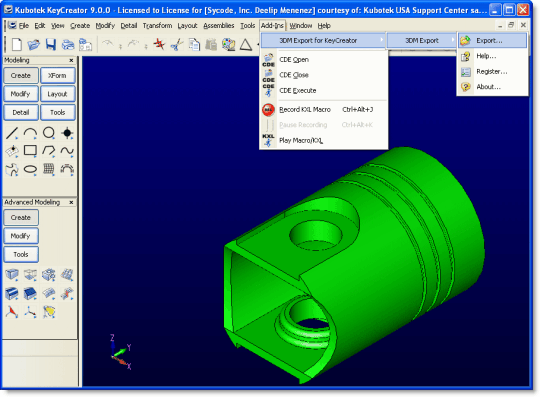Select the Ellipse tool in Modeling palette

click(x=30, y=169)
